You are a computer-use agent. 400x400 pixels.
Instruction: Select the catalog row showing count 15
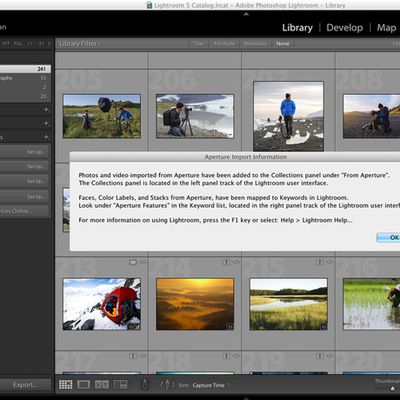coord(25,78)
